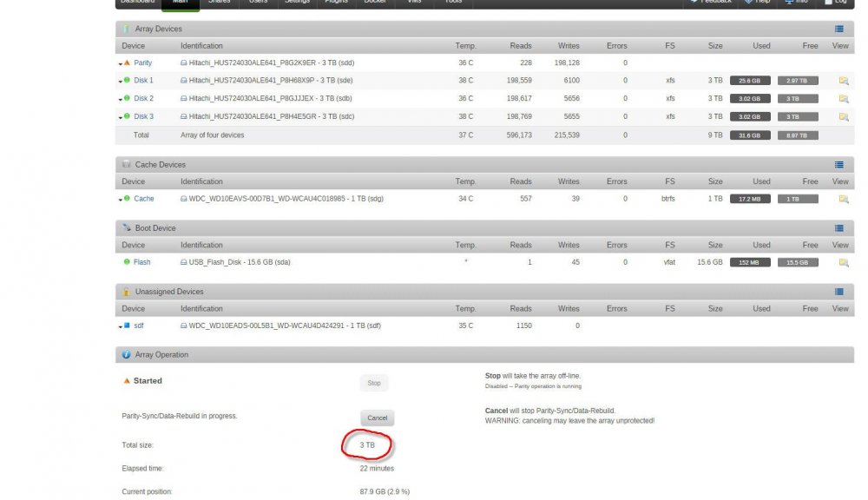Click Cache Devices section header icon
This screenshot has height=500, width=868.
point(126,164)
